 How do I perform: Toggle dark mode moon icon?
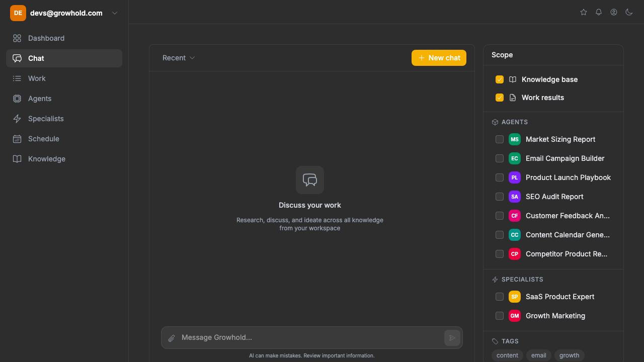(629, 12)
